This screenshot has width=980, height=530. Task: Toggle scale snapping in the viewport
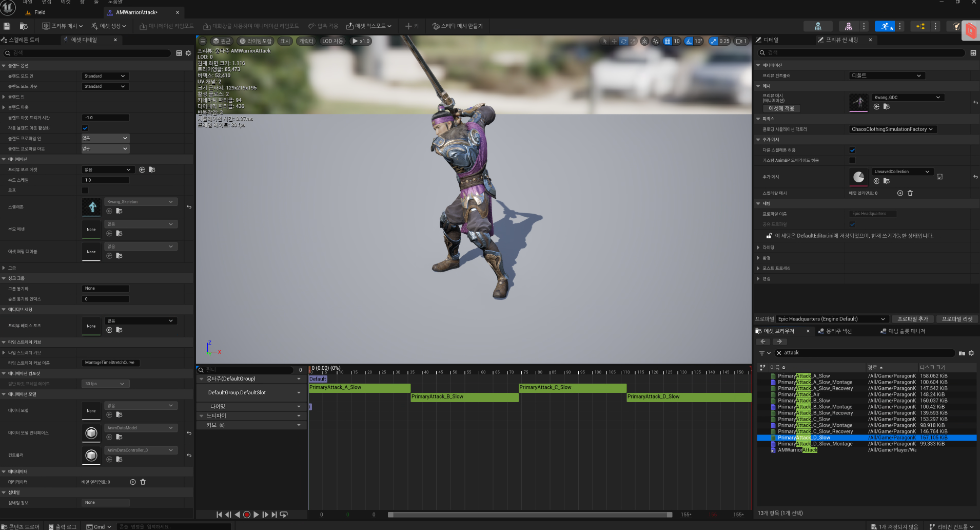point(713,41)
